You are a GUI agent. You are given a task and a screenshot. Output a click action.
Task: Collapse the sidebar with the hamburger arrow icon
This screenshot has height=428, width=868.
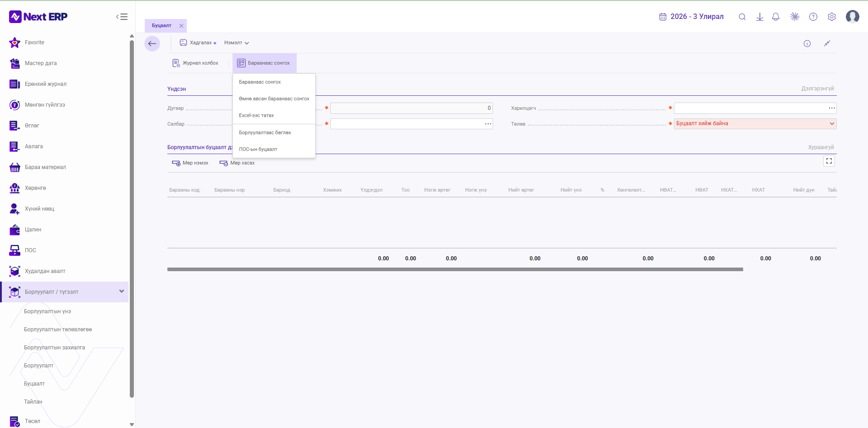(122, 17)
